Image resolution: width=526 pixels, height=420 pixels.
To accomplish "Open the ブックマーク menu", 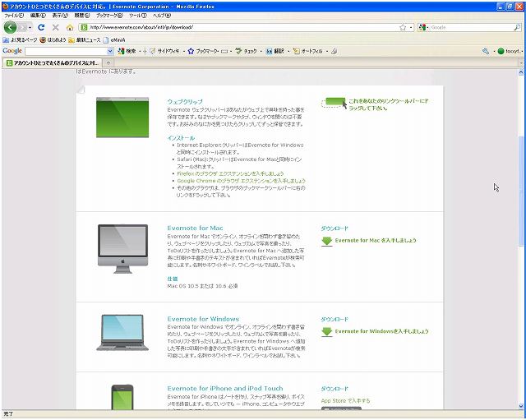I will (109, 16).
